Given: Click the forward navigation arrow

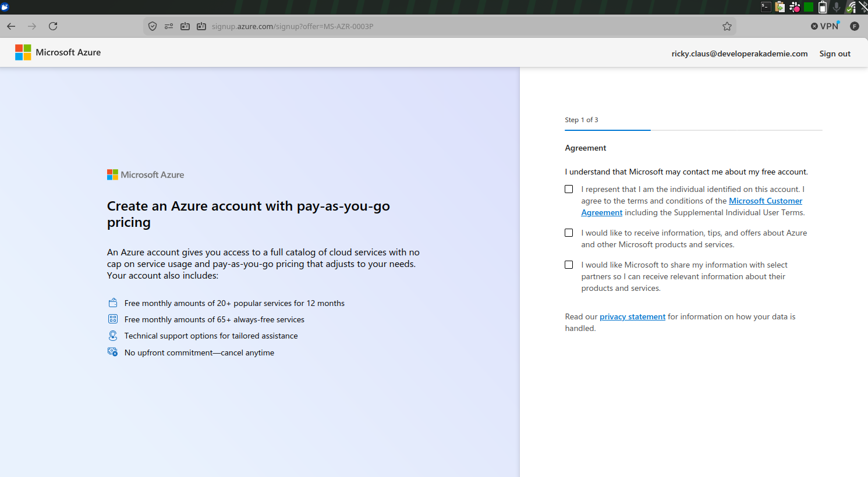Looking at the screenshot, I should tap(32, 26).
